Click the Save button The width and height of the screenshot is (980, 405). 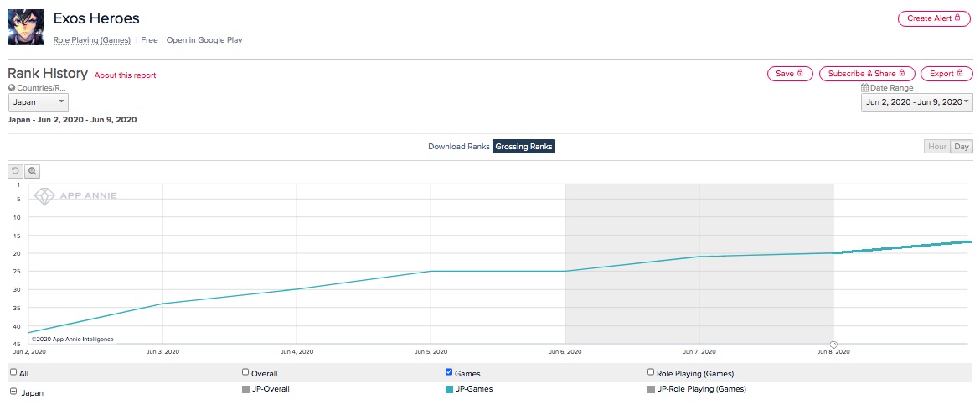point(790,74)
